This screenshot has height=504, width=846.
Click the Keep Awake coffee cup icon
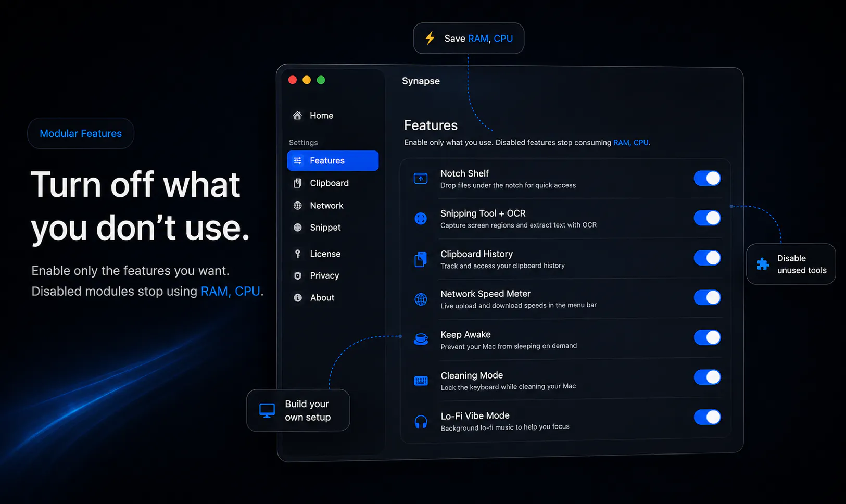[x=421, y=339]
